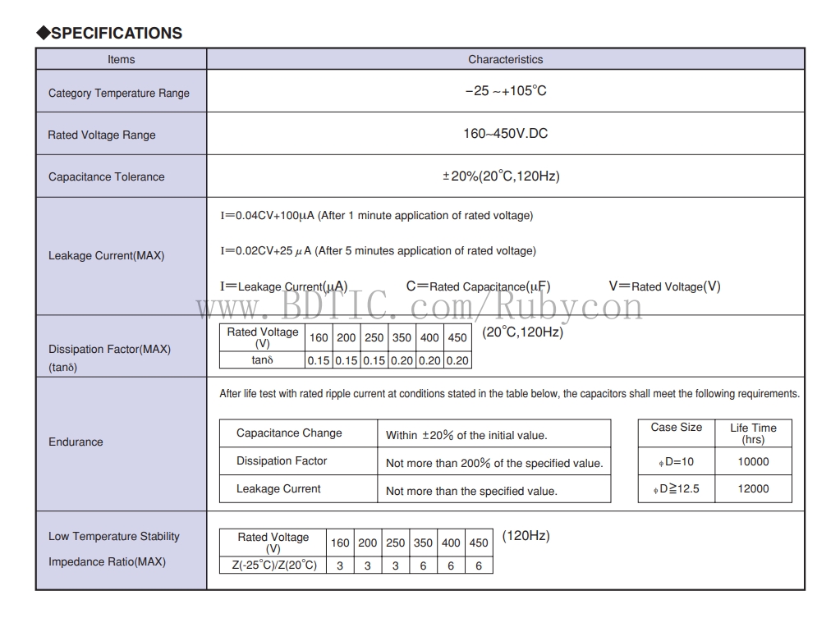Click the −25 ~+105°C value
Screen dimensions: 840x632
pyautogui.click(x=506, y=90)
